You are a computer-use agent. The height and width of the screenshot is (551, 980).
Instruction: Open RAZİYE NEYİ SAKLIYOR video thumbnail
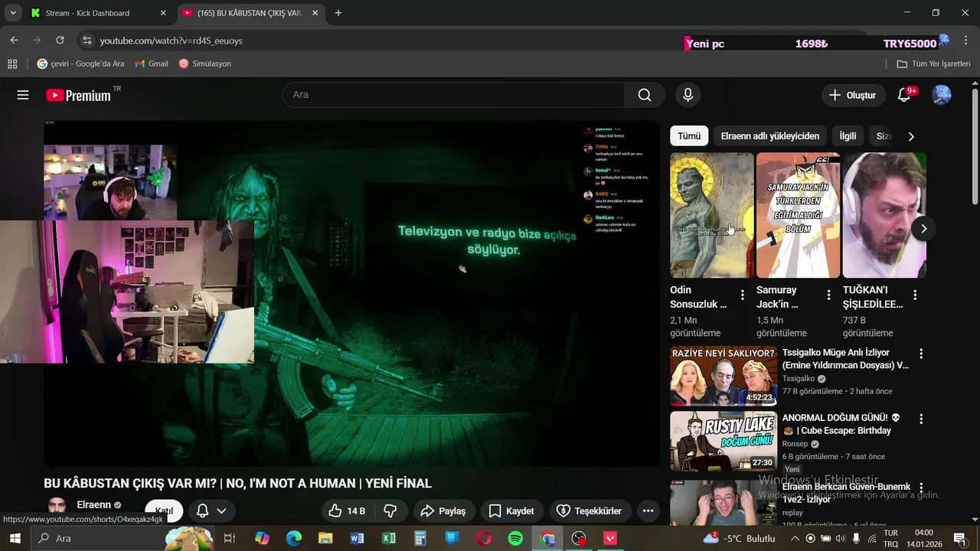(724, 376)
